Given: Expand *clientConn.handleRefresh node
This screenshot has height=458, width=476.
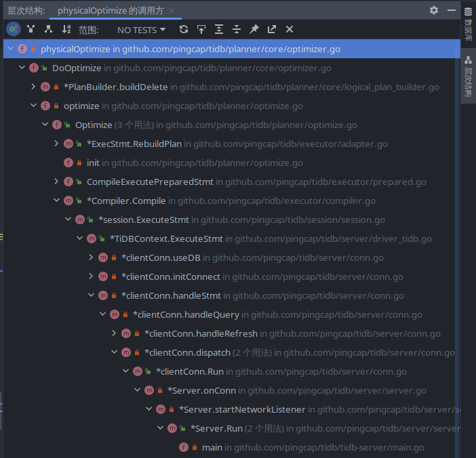Looking at the screenshot, I should 114,333.
